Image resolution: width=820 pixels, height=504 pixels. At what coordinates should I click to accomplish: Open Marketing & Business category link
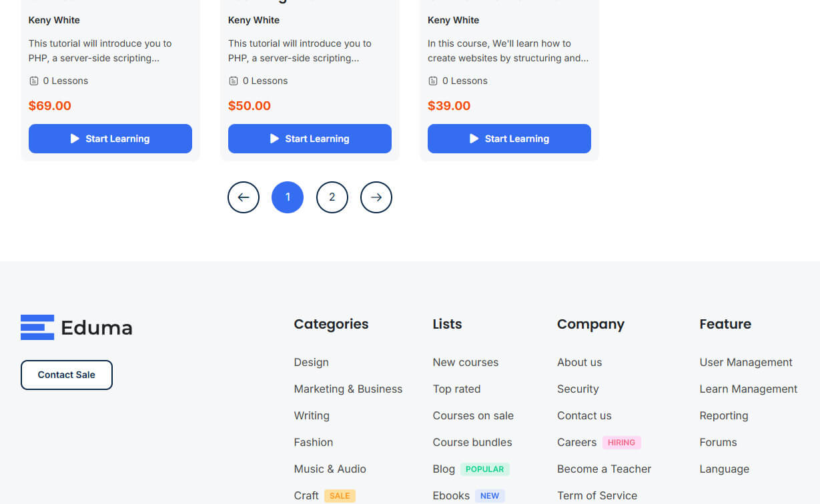tap(348, 389)
